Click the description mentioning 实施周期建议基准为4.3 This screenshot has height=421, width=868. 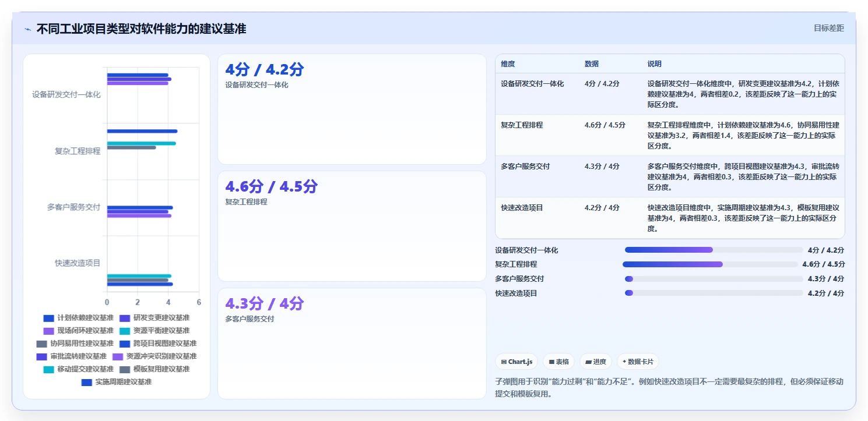pyautogui.click(x=743, y=218)
